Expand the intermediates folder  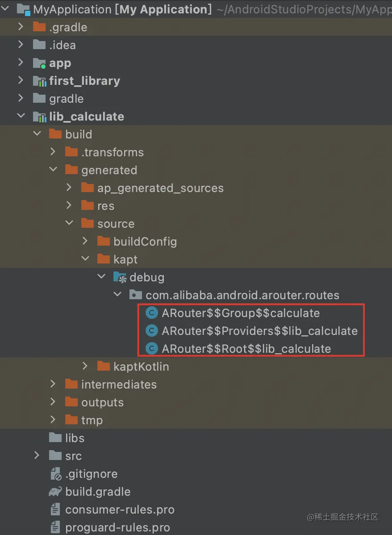tap(53, 384)
